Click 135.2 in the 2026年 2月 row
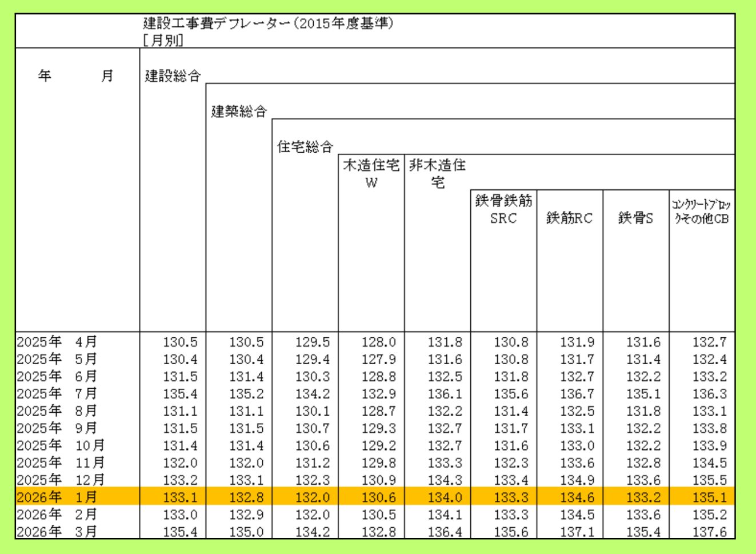The height and width of the screenshot is (554, 756). [x=710, y=515]
